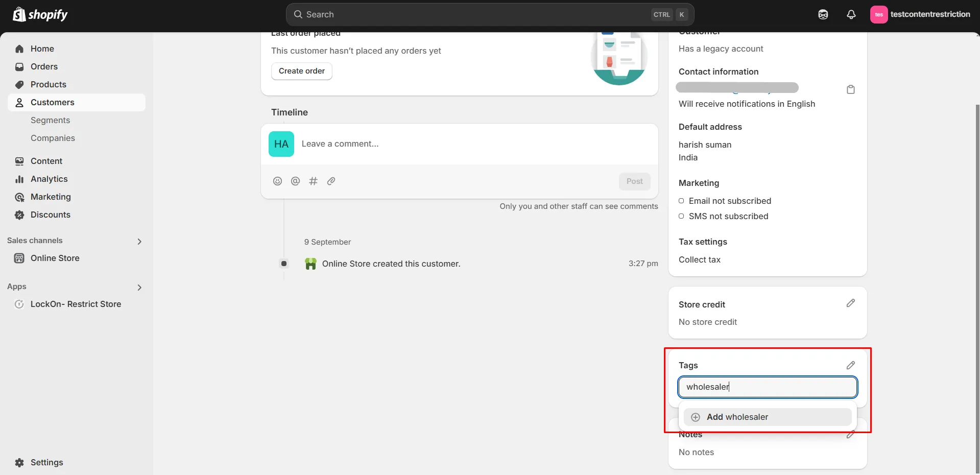
Task: Select the Add wholesaler suggestion
Action: click(768, 417)
